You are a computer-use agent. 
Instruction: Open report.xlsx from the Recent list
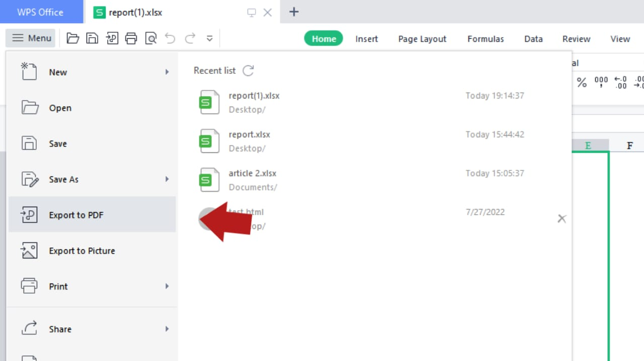(250, 134)
